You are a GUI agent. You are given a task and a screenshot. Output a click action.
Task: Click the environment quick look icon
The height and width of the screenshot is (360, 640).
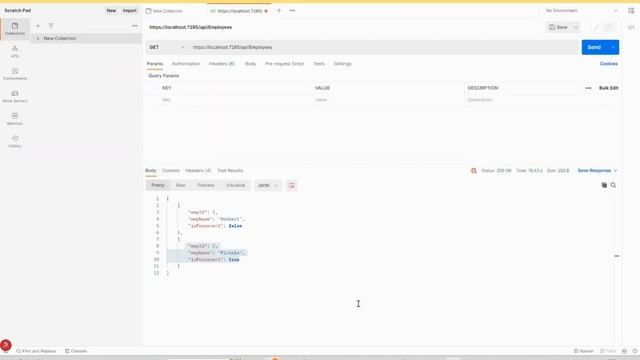pyautogui.click(x=631, y=11)
